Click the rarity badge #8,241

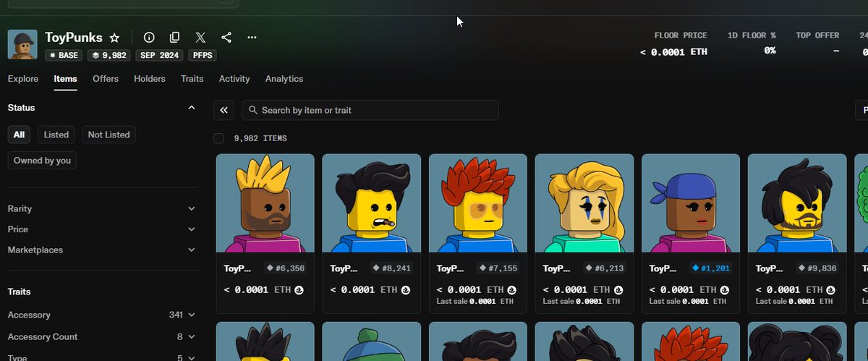click(x=392, y=268)
